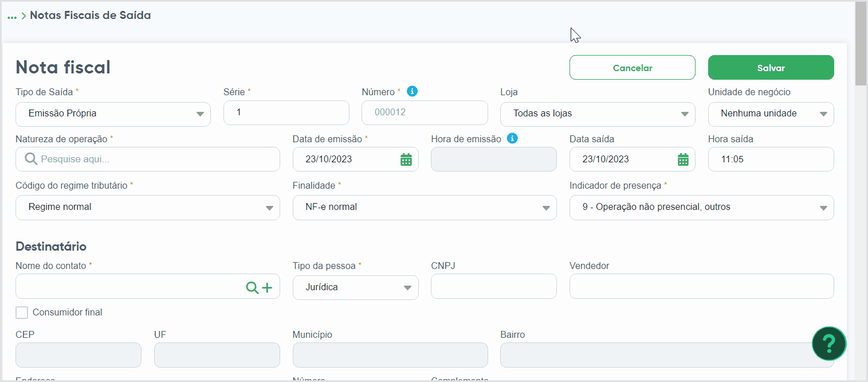Click the CNPJ input field

point(494,286)
